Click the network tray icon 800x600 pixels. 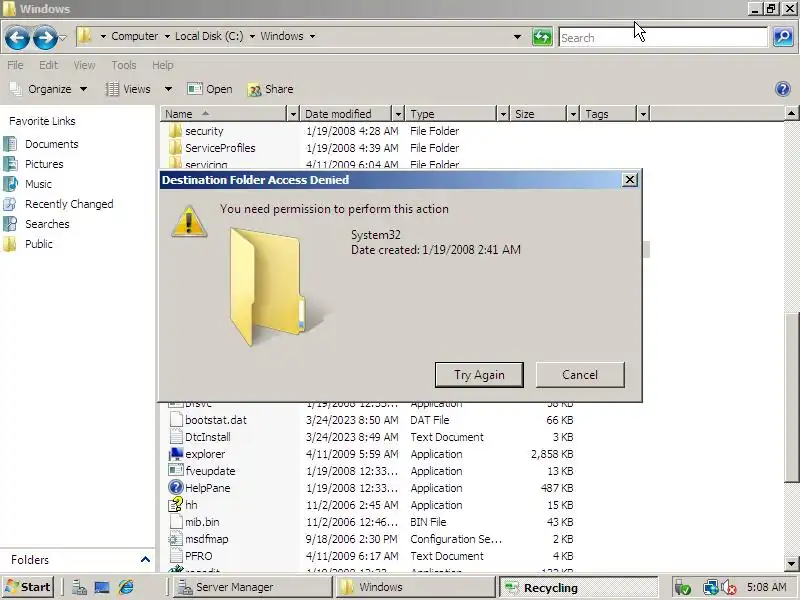(x=710, y=587)
